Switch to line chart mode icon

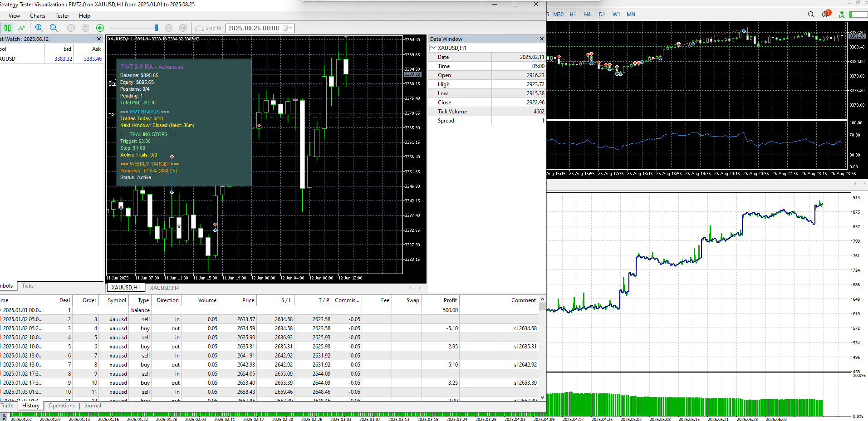(22, 28)
